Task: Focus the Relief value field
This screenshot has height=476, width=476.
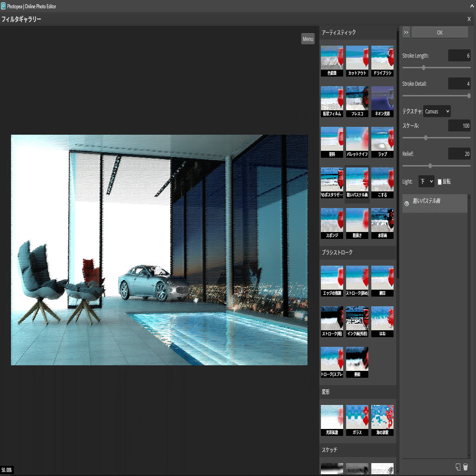Action: pos(459,154)
